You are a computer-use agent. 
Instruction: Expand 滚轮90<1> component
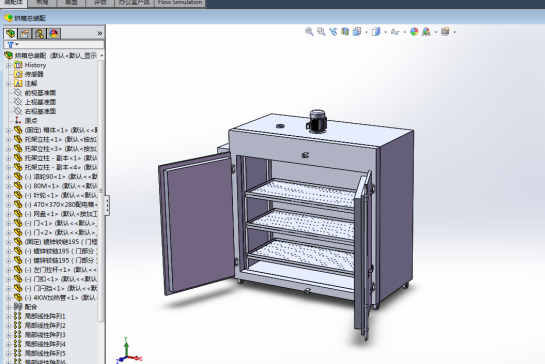click(x=8, y=177)
